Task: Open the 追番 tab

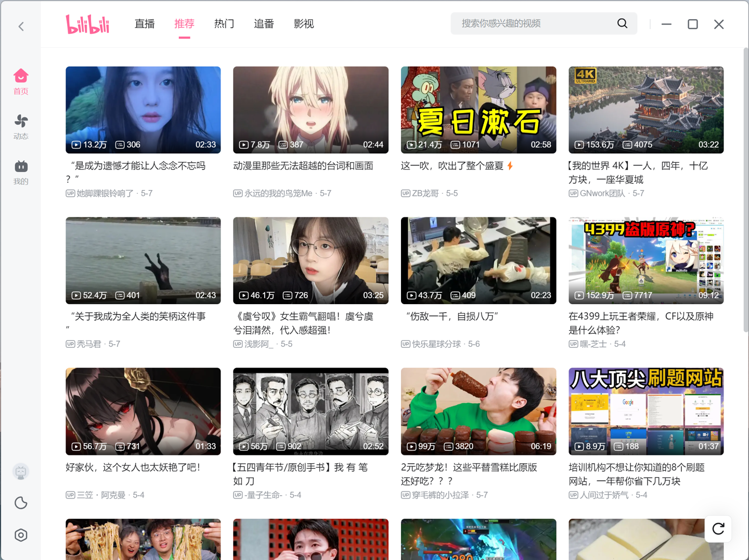Action: (264, 24)
